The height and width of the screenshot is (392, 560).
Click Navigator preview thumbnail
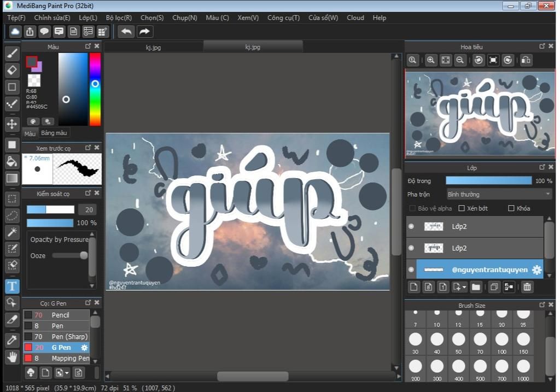480,114
